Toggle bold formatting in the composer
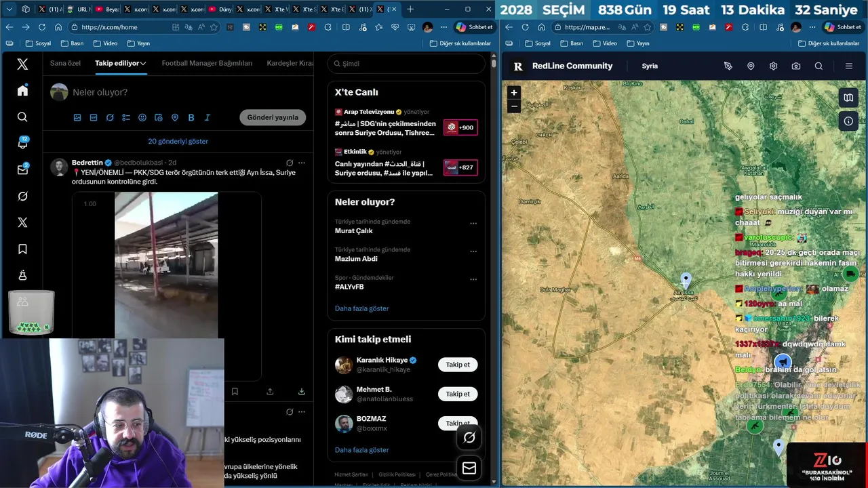Screen dimensions: 868x488 (x=191, y=117)
